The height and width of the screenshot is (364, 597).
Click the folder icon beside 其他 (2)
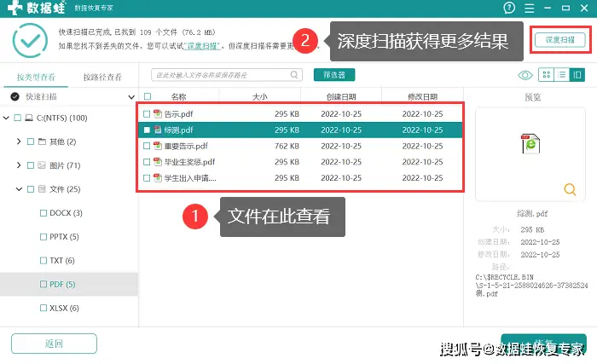point(43,142)
